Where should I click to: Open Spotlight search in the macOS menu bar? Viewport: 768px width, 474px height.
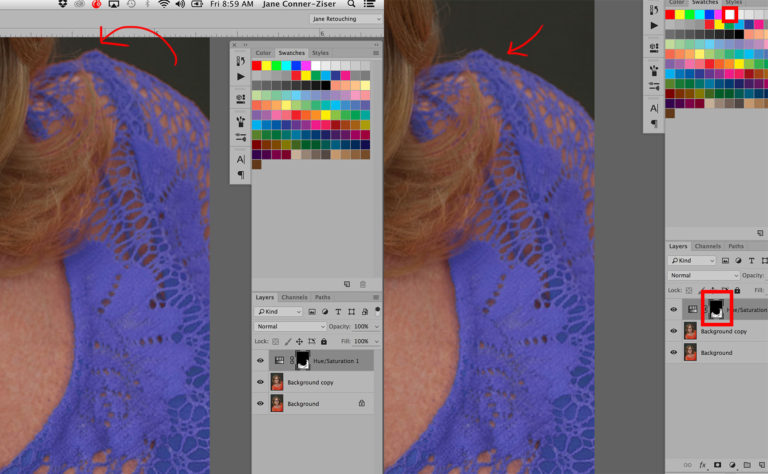point(351,4)
